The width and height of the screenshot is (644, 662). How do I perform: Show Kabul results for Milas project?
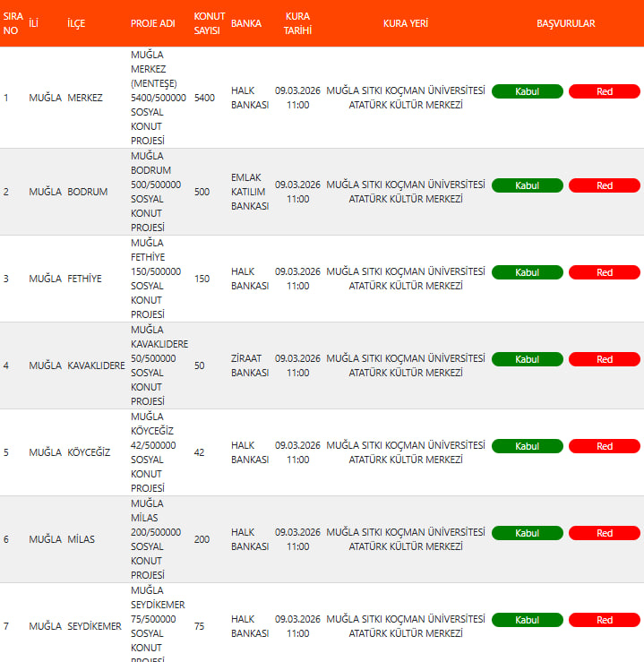pos(527,533)
